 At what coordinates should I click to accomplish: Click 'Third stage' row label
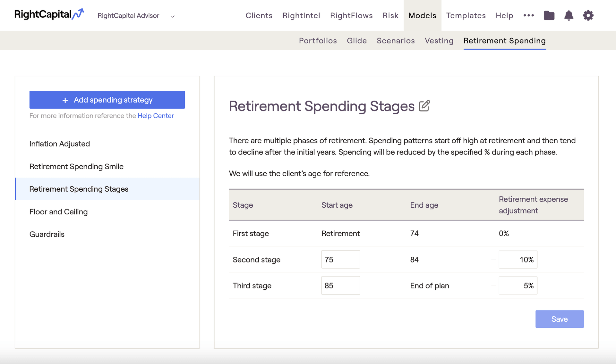[x=252, y=285]
